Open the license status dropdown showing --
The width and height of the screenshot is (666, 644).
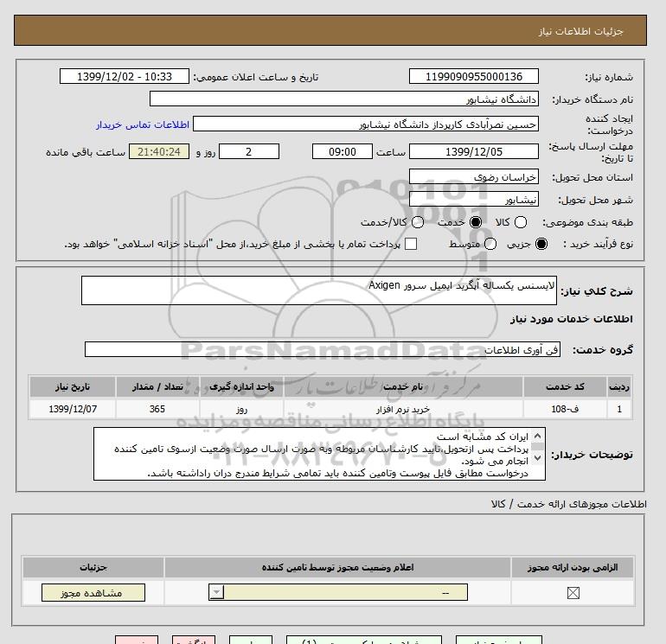pos(338,592)
